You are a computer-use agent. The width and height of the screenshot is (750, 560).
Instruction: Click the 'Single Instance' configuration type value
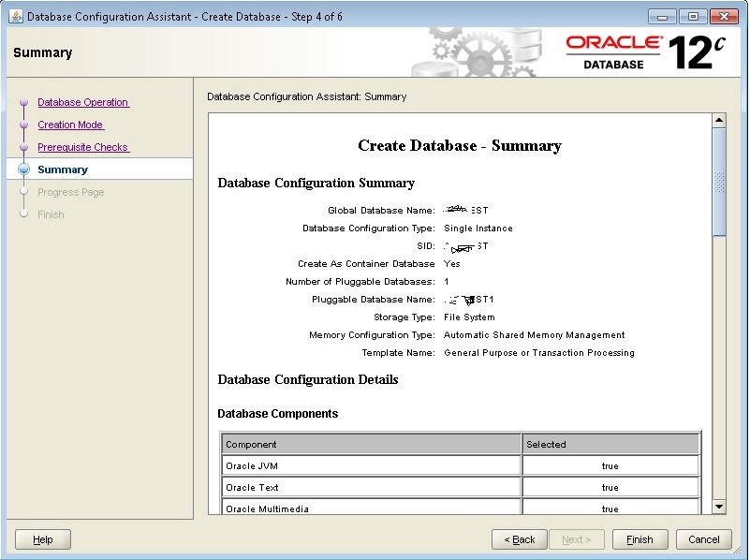(478, 228)
